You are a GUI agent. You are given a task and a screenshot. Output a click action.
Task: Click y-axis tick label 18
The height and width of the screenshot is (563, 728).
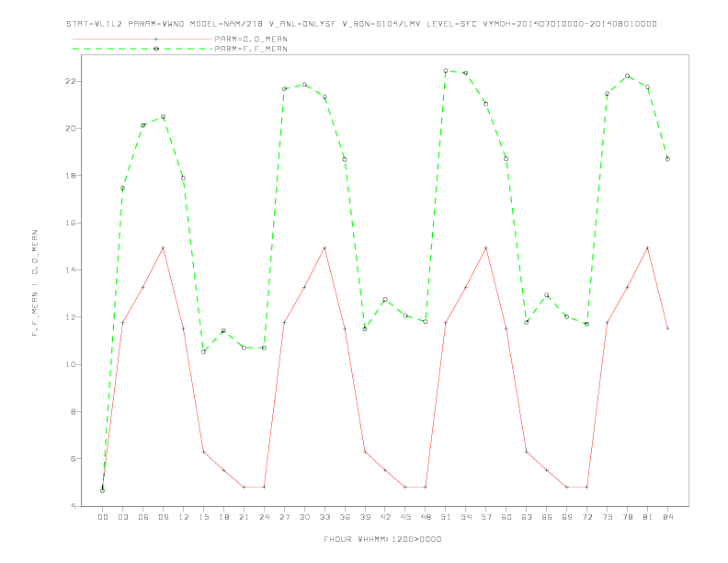71,176
